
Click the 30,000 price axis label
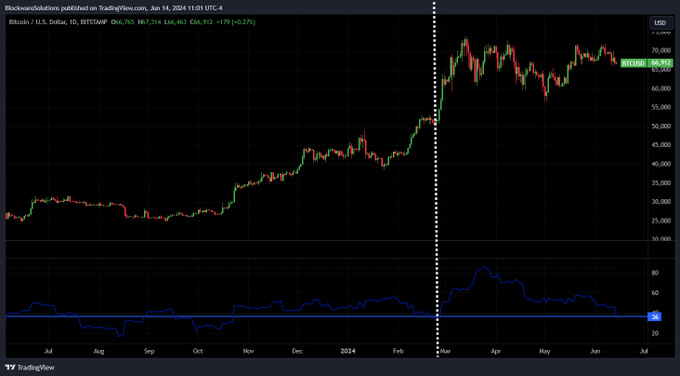(661, 202)
